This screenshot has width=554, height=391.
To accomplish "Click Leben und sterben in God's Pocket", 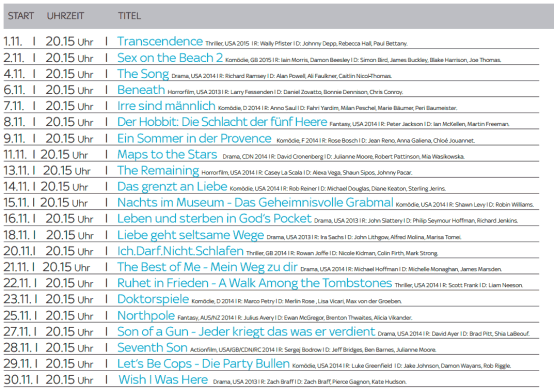I will click(x=214, y=219).
